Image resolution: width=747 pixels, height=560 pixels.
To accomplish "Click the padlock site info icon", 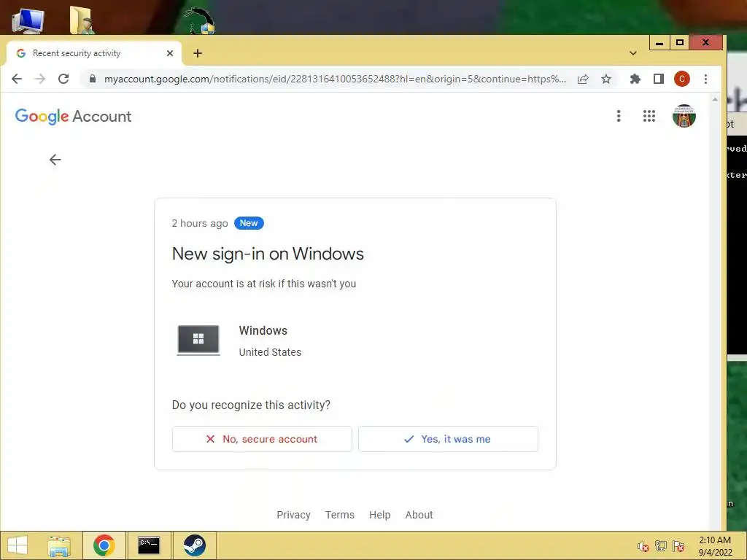I will pos(93,79).
